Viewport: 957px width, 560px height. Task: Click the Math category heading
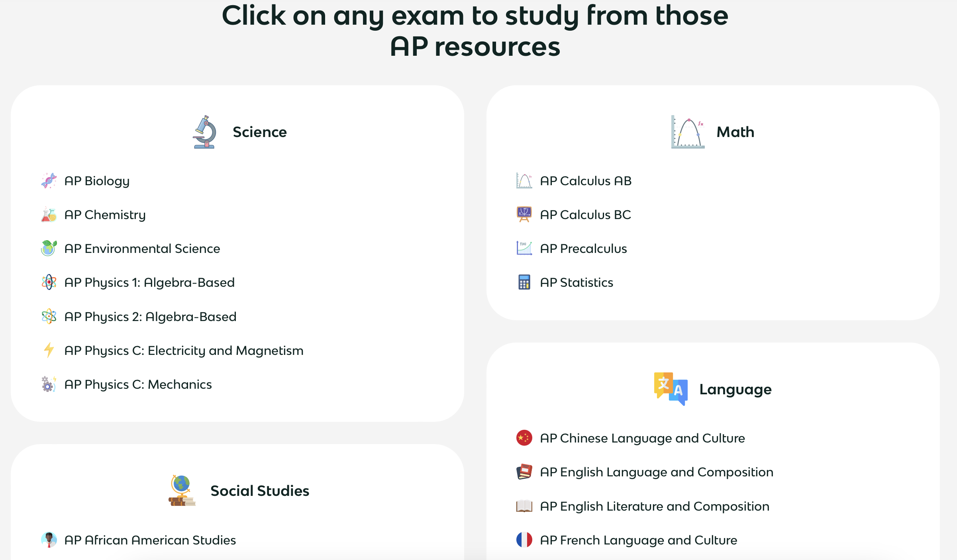tap(735, 132)
